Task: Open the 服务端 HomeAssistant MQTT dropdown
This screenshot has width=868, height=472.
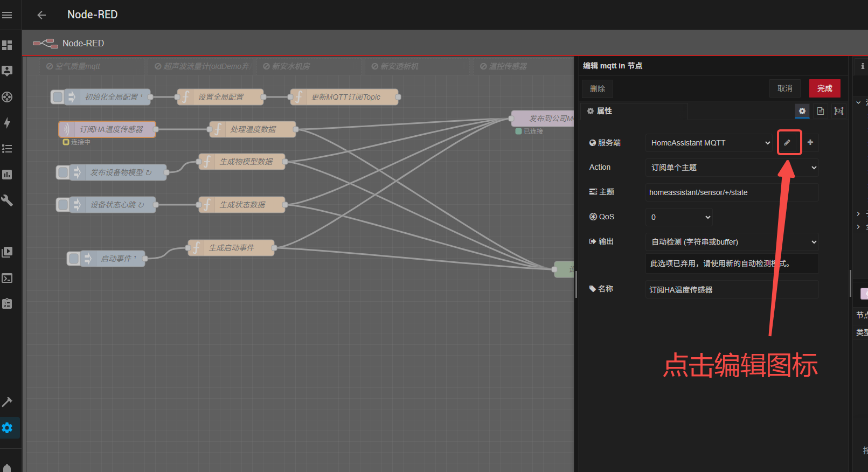Action: (x=710, y=143)
